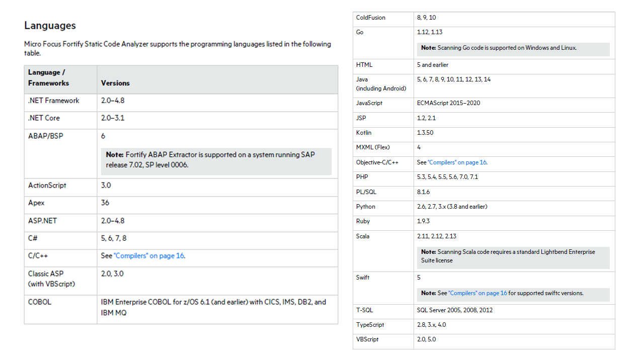644x362 pixels.
Task: Open "Compilers" on page 16 link in Swift note
Action: tap(478, 293)
